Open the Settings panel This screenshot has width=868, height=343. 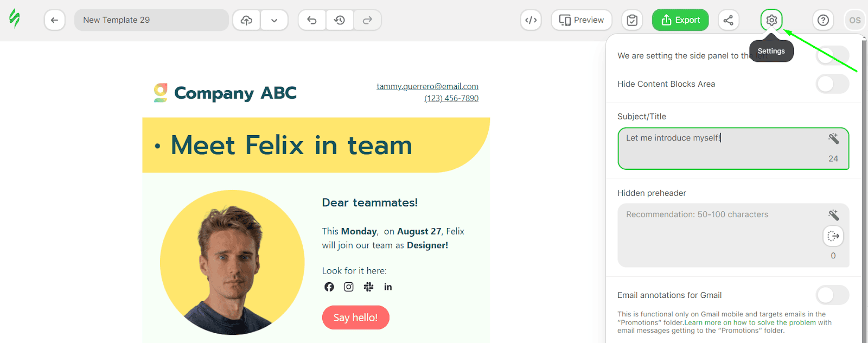(x=771, y=20)
